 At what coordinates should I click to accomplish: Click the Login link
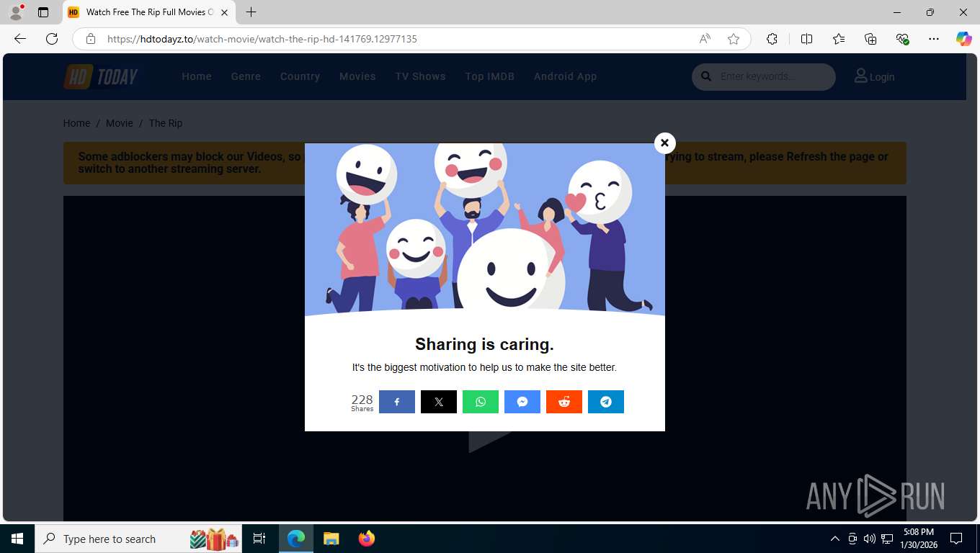coord(874,76)
